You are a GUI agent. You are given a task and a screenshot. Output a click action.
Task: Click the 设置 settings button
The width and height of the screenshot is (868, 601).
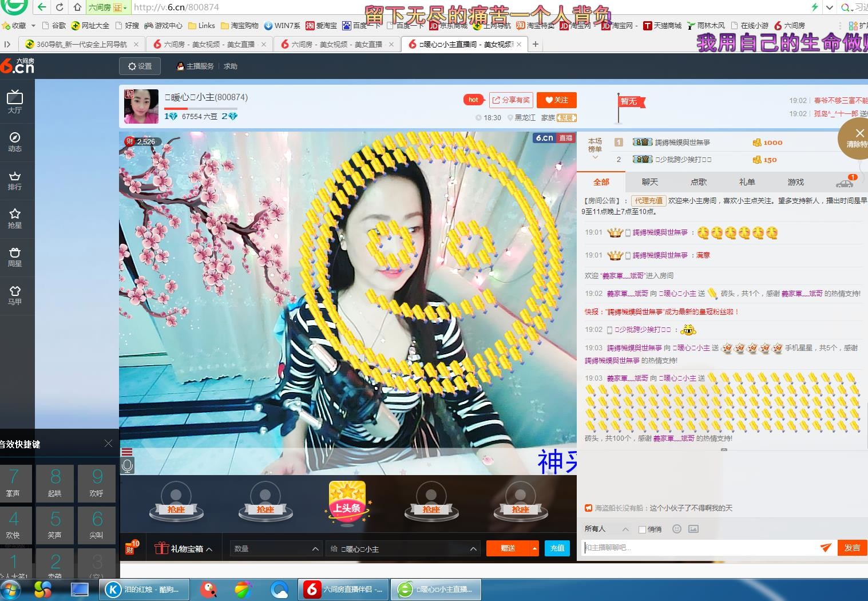(140, 66)
